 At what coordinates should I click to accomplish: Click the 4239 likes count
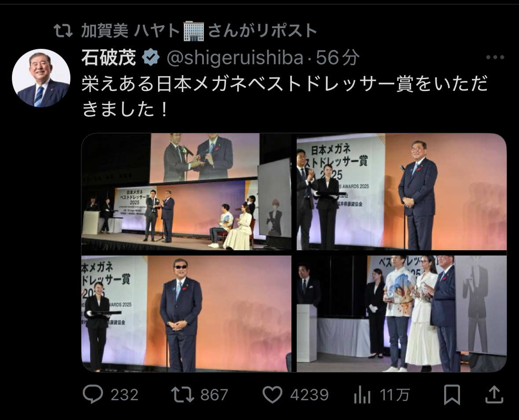(x=309, y=395)
